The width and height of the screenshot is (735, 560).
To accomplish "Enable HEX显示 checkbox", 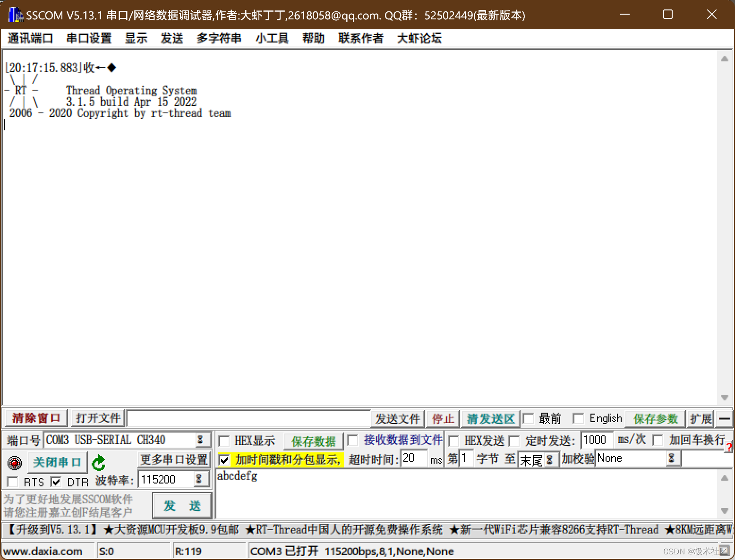I will pos(224,441).
